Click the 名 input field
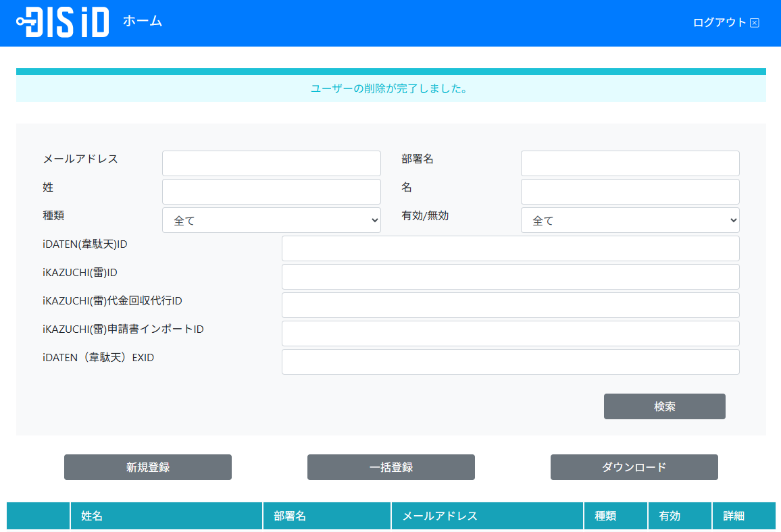 point(630,192)
